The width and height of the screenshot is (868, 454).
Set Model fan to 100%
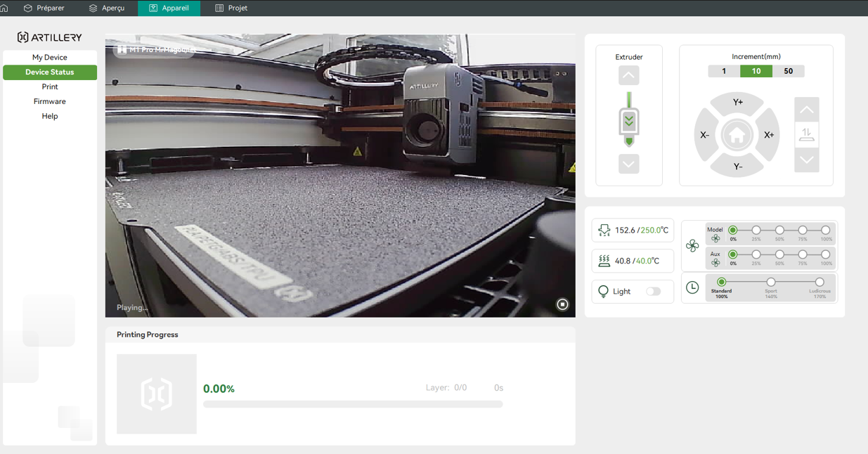tap(826, 231)
